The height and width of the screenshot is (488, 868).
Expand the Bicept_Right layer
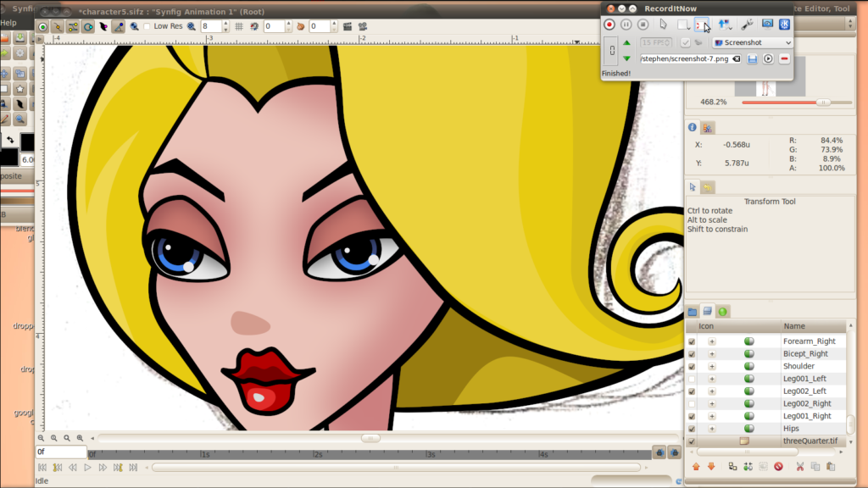(712, 354)
